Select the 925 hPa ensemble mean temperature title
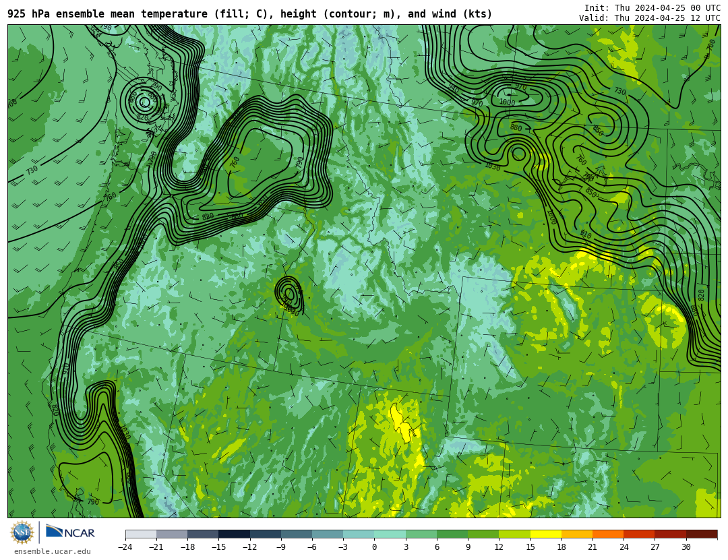Image resolution: width=728 pixels, height=560 pixels. click(250, 14)
